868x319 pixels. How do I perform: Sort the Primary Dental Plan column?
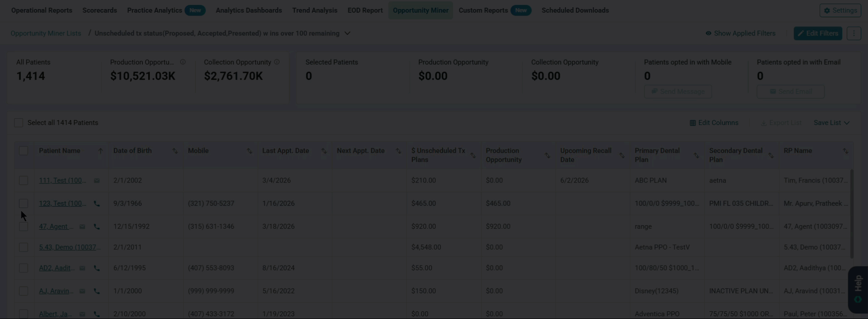click(696, 155)
